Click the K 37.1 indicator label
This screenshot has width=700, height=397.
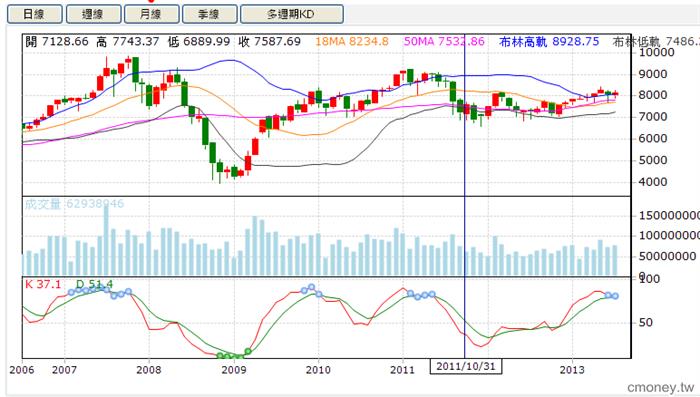[x=43, y=284]
